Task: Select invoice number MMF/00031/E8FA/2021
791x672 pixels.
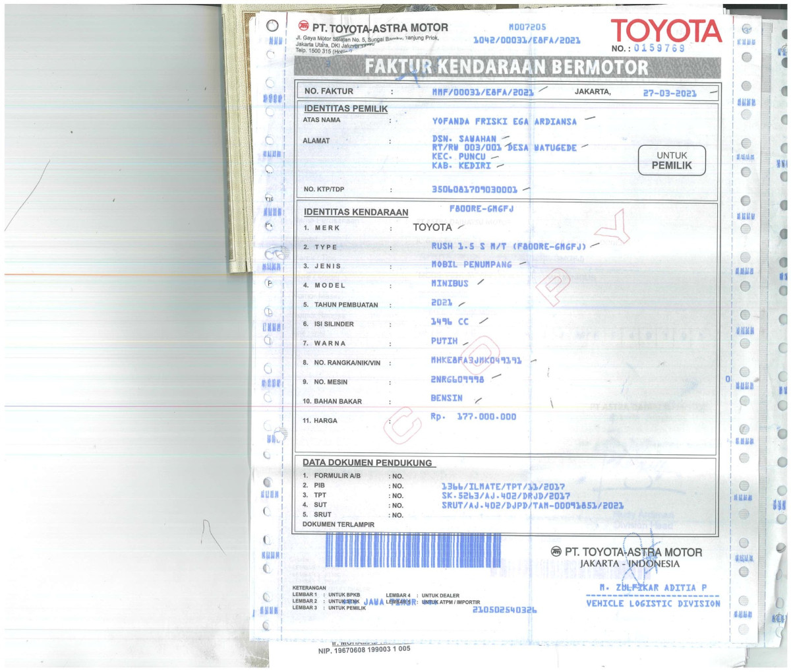Action: pyautogui.click(x=483, y=92)
